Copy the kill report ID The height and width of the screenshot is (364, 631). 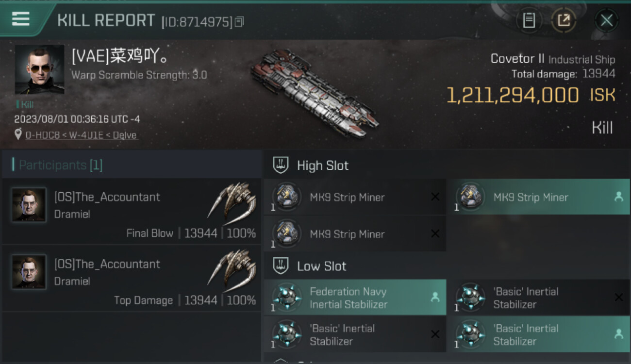tap(239, 22)
